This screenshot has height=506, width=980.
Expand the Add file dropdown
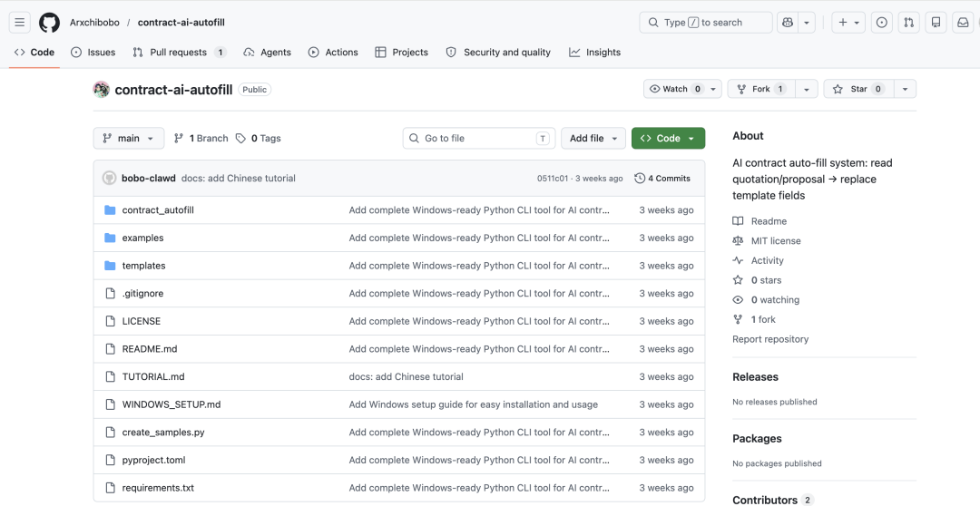tap(593, 138)
